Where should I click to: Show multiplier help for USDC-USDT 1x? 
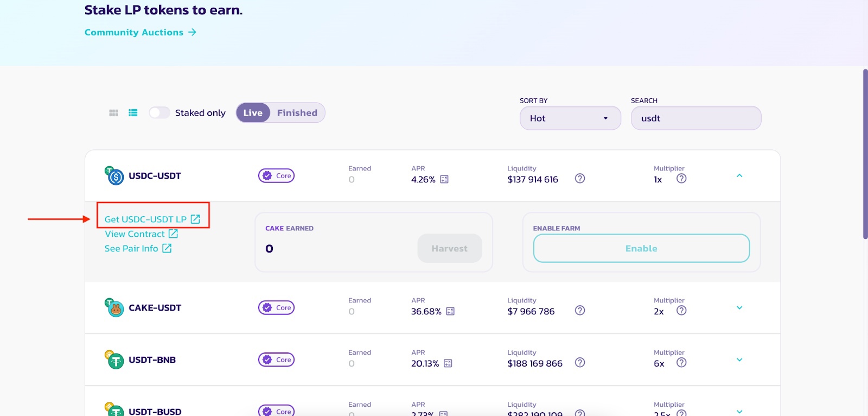pyautogui.click(x=681, y=178)
